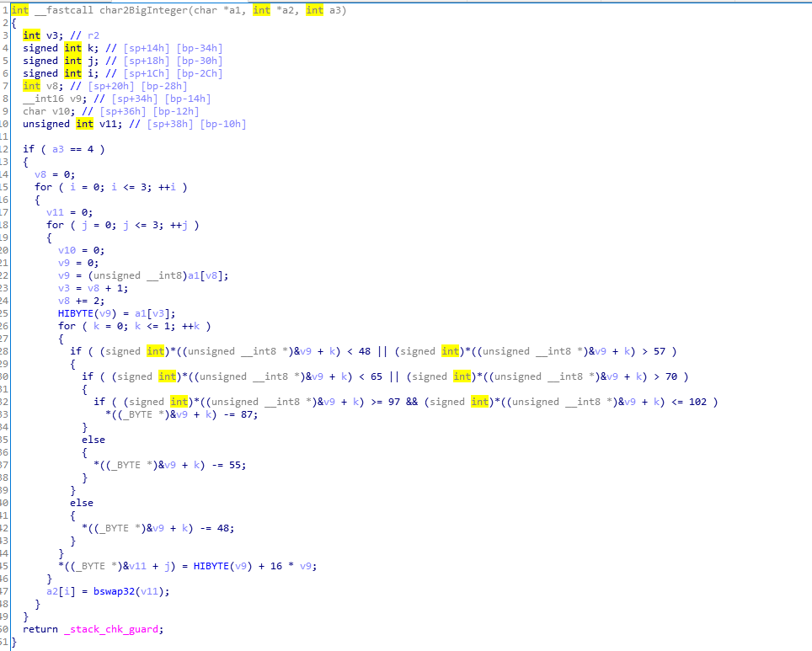Click v10 in the v10 = 0 statement

(67, 251)
